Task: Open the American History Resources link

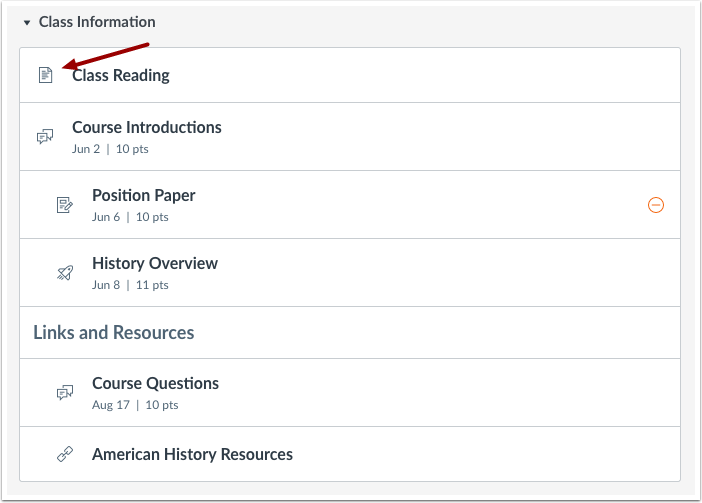Action: coord(193,454)
